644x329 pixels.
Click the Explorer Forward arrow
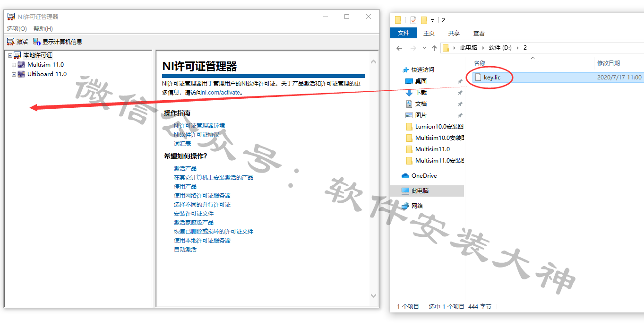pyautogui.click(x=413, y=48)
